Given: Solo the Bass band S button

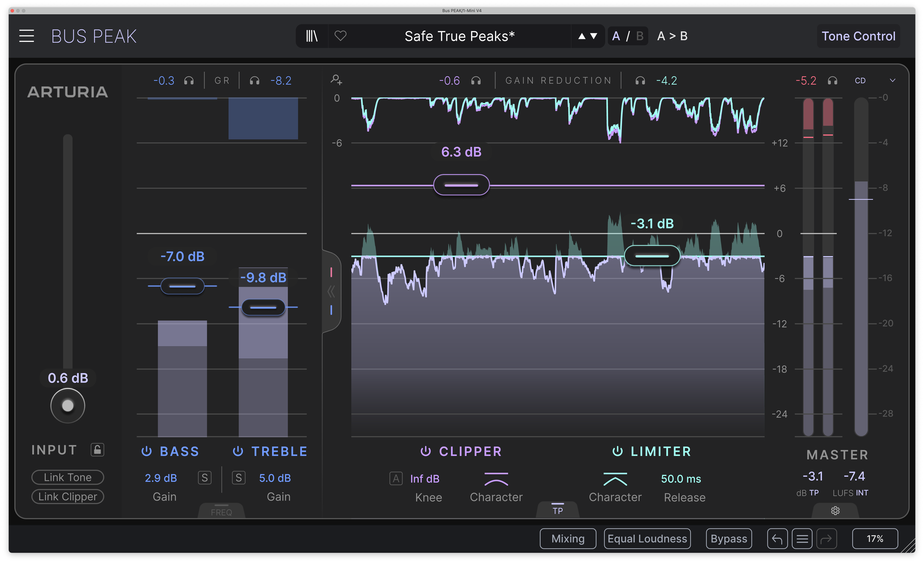Looking at the screenshot, I should [205, 477].
